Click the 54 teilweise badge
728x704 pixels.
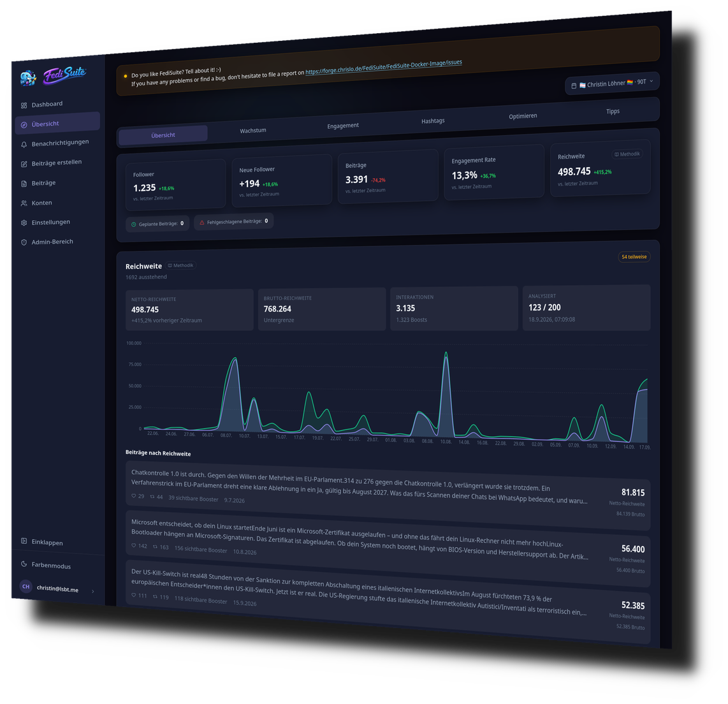(634, 256)
